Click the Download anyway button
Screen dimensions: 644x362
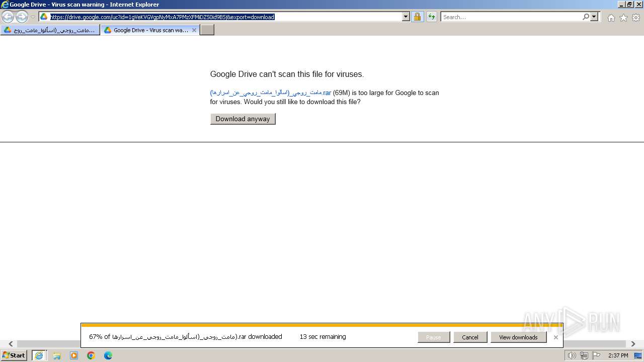pos(243,119)
